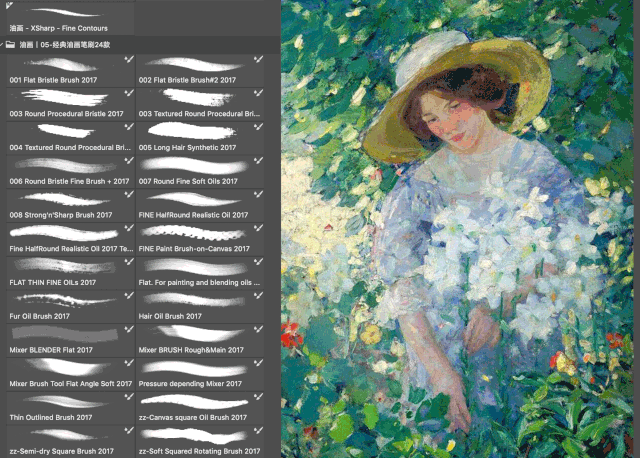Click the tool icon on 005 Long Hair Synthetic 2017
This screenshot has width=640, height=458.
258,127
